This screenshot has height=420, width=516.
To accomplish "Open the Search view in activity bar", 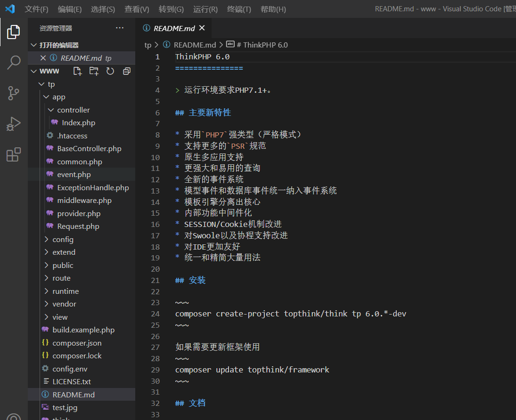I will tap(14, 62).
